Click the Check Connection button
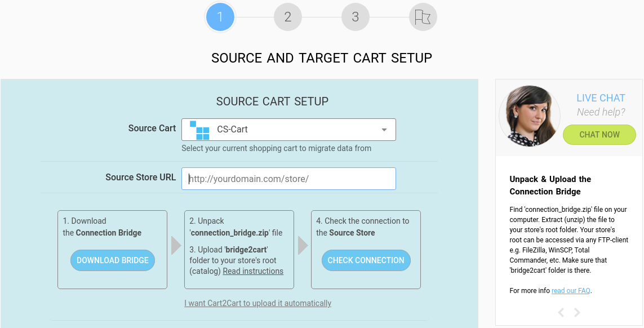Screen dimensions: 644x328 [366, 260]
